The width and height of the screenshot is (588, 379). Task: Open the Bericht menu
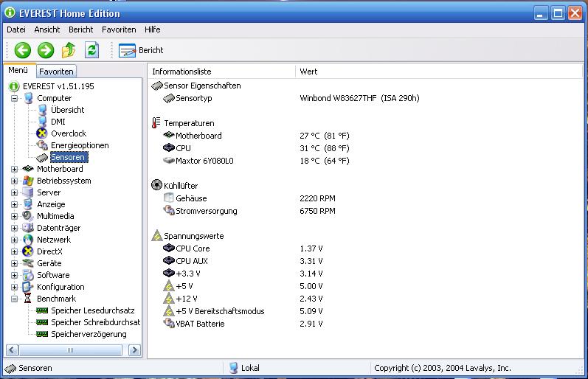[80, 29]
